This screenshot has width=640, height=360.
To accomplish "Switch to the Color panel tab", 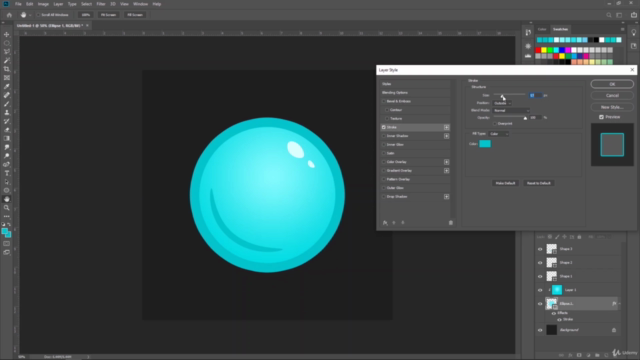I will click(x=542, y=29).
